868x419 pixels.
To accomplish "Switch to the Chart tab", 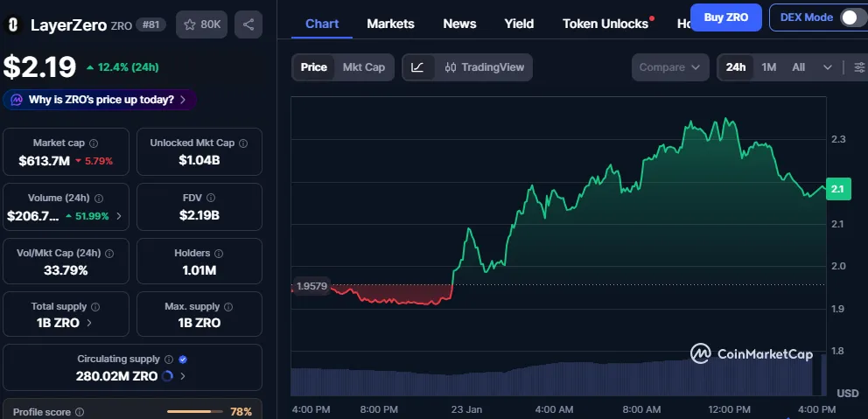I will (x=322, y=24).
